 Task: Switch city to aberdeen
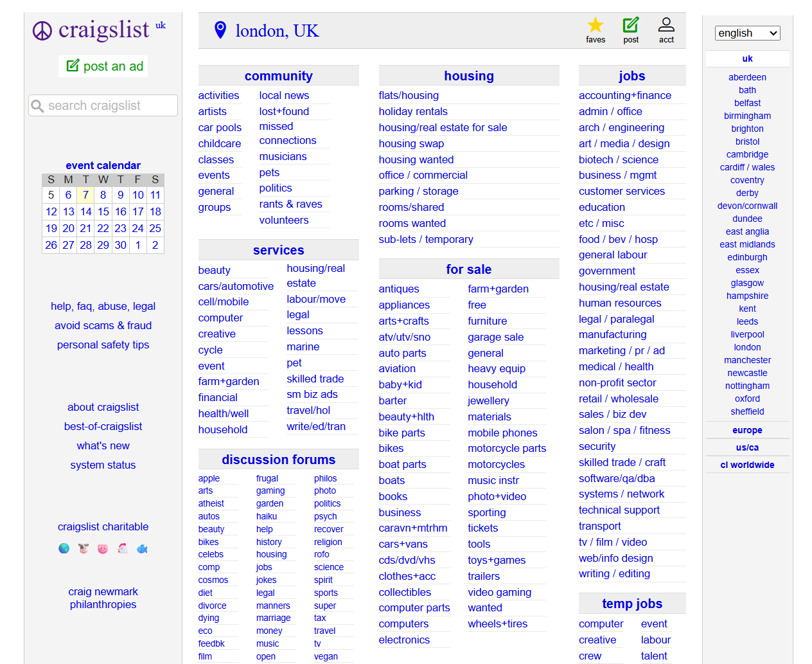tap(747, 77)
